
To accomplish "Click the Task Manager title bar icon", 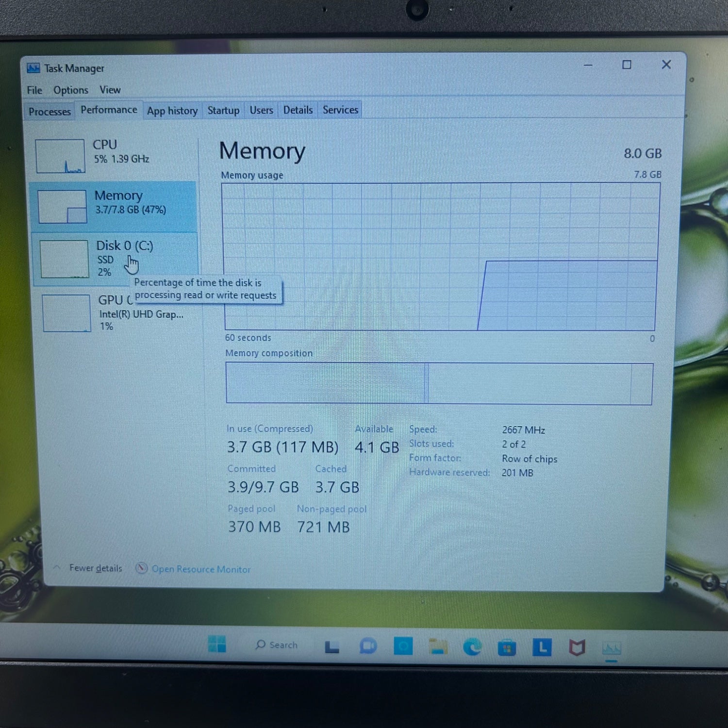I will (33, 68).
